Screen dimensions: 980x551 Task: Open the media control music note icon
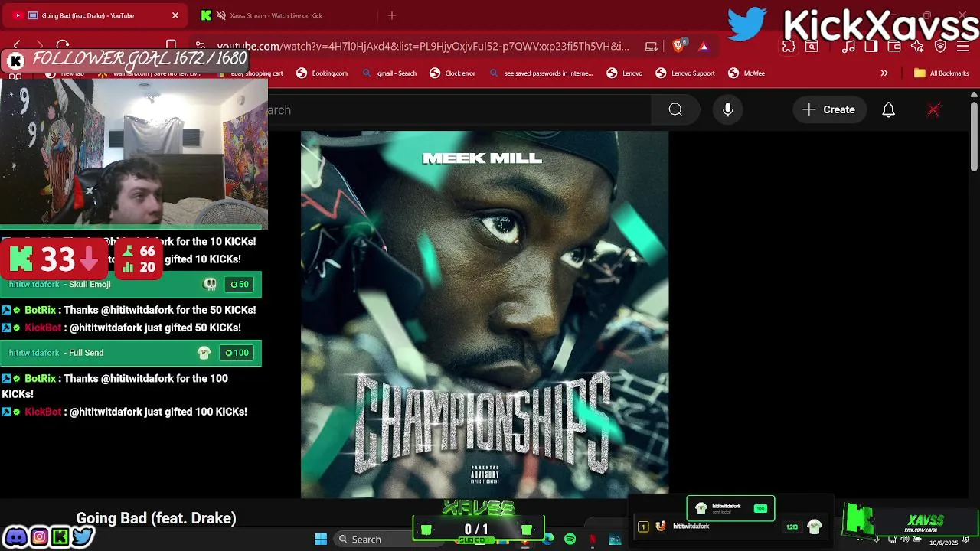point(848,46)
